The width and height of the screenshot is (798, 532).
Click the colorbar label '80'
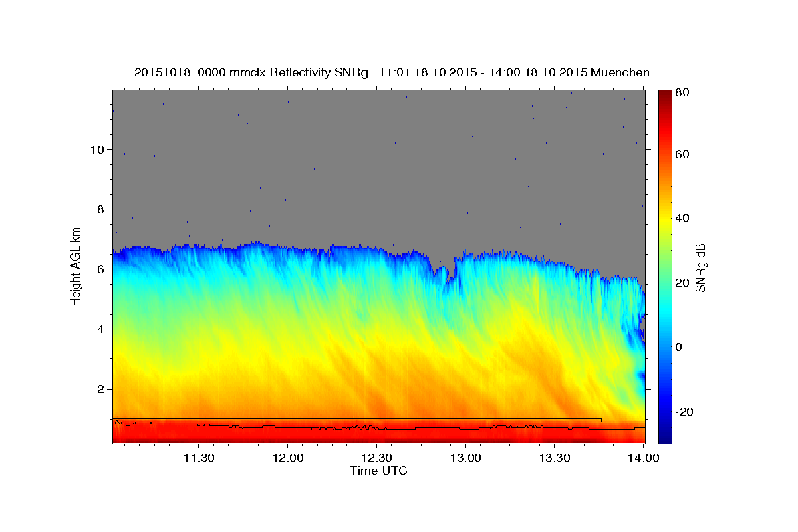click(682, 93)
